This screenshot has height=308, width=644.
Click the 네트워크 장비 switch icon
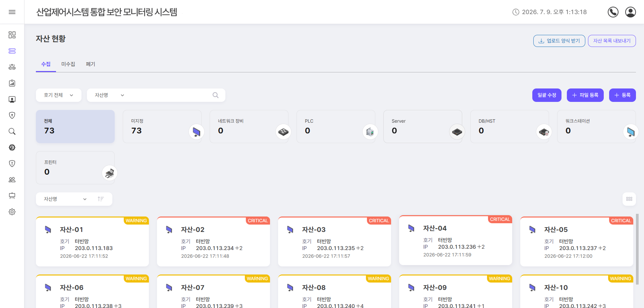point(283,132)
